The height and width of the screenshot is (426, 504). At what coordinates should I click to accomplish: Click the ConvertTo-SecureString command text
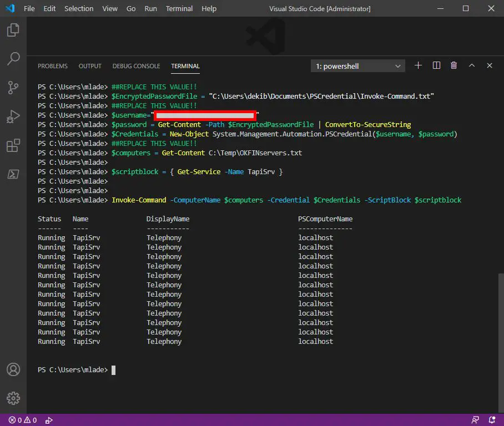367,125
